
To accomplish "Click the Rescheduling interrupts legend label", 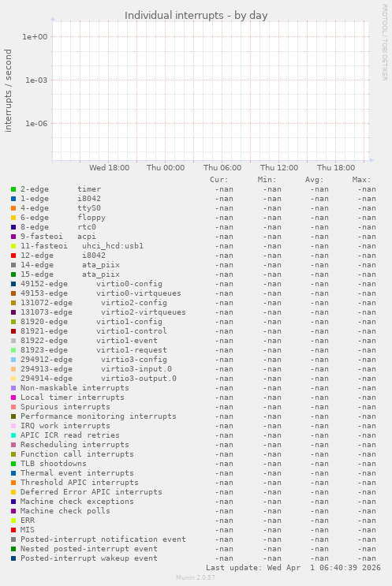I will pyautogui.click(x=75, y=445).
